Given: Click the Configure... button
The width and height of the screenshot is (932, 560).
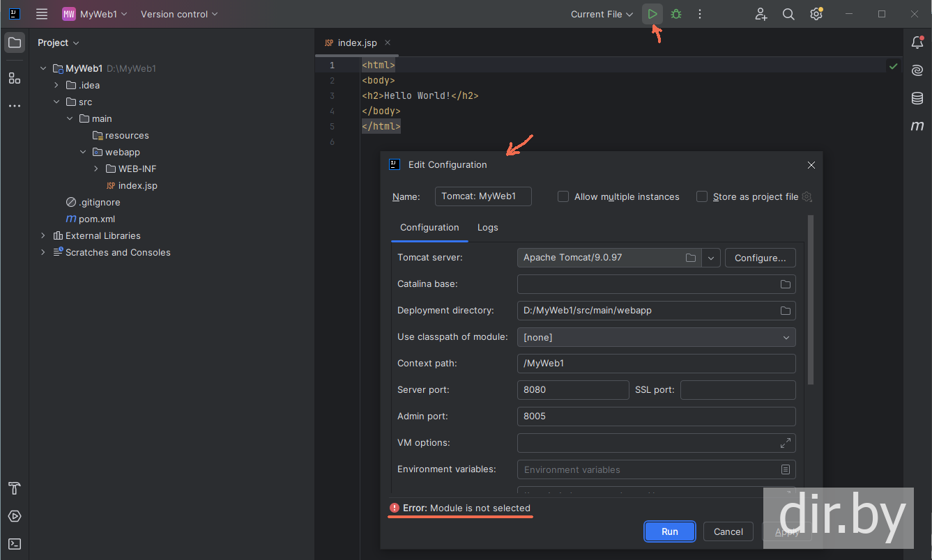Looking at the screenshot, I should pos(760,258).
